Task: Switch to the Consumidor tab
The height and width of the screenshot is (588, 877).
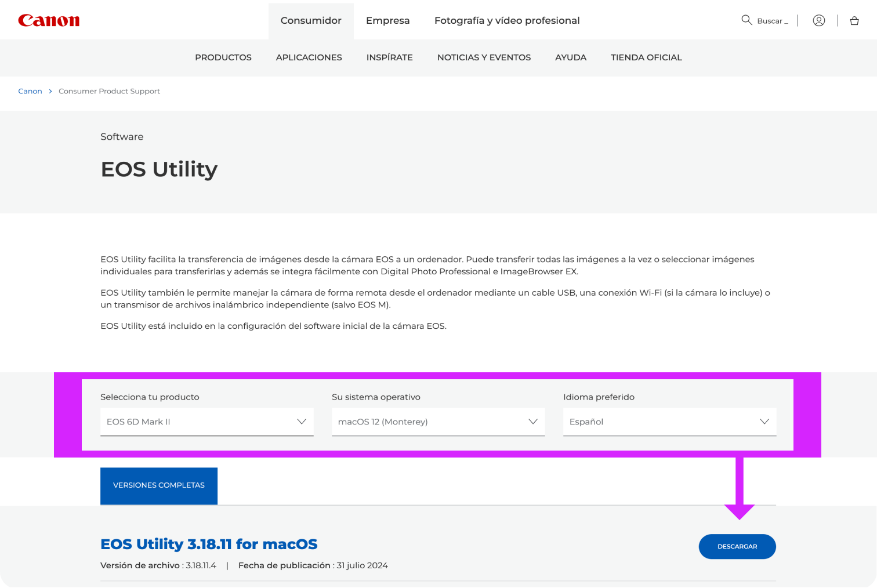Action: click(x=311, y=20)
